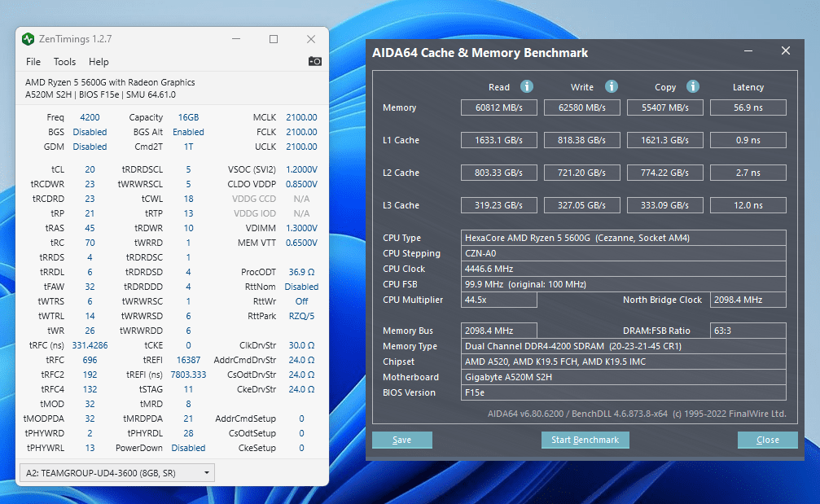Click L2 Cache Latency value 2.7 ns
Image resolution: width=820 pixels, height=504 pixels.
click(x=748, y=173)
